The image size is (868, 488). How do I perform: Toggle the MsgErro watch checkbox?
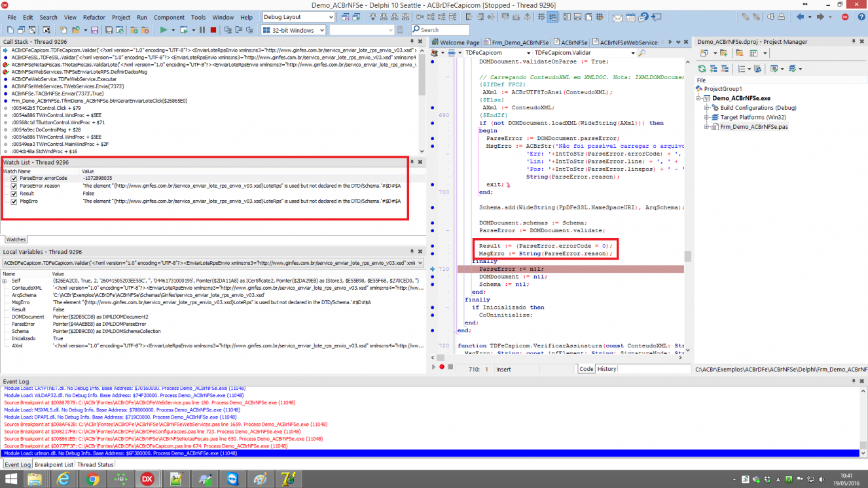point(14,201)
